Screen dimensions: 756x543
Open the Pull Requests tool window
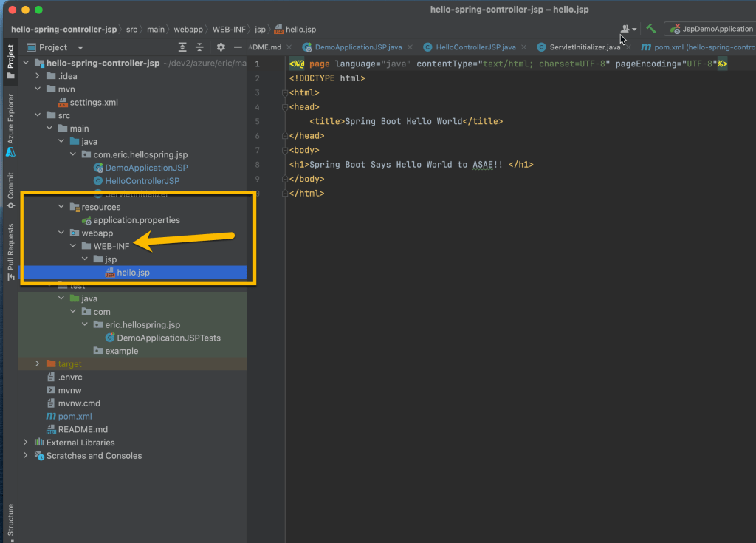10,250
